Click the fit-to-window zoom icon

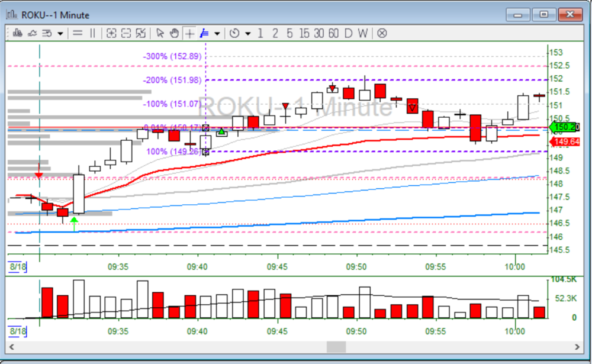140,33
